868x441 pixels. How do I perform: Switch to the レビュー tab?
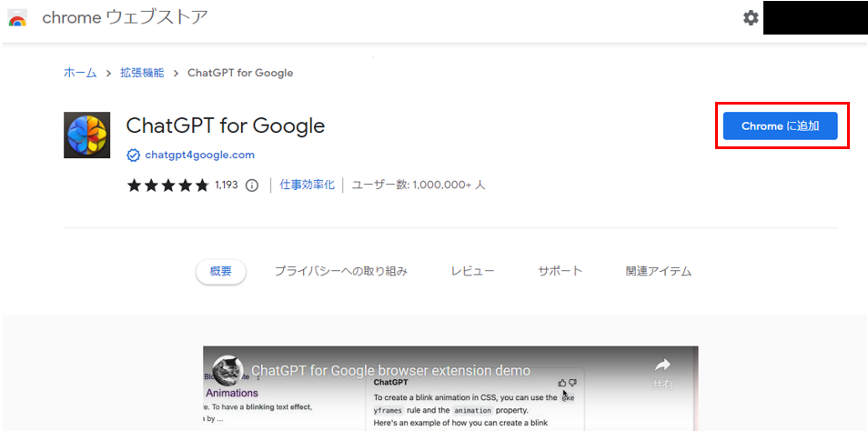click(x=472, y=271)
